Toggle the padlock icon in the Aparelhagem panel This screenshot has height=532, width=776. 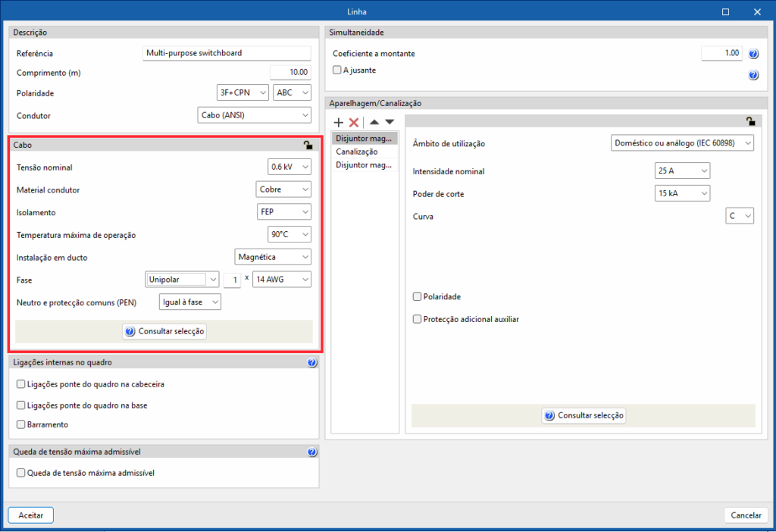[750, 121]
